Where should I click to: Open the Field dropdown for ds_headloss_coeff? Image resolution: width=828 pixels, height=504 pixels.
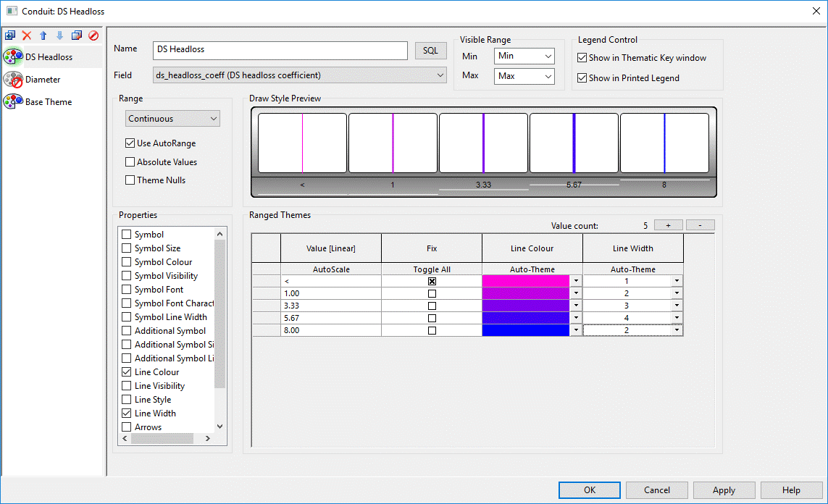pos(299,75)
